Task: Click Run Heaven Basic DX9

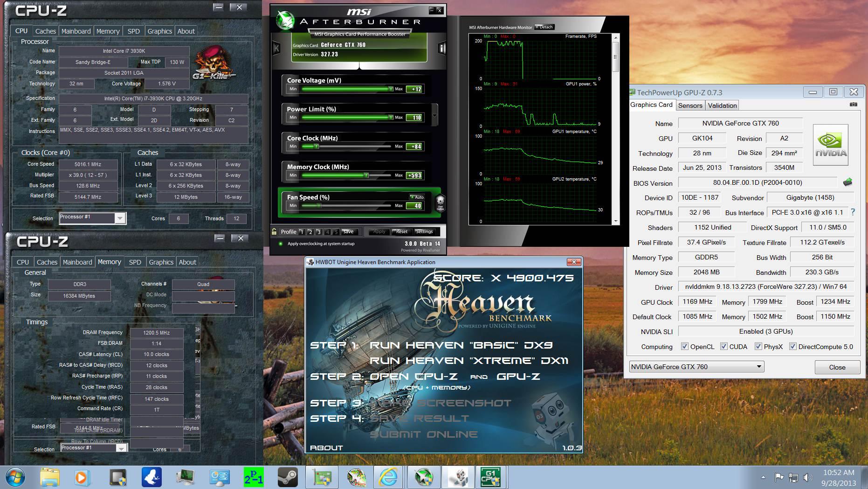Action: click(461, 345)
